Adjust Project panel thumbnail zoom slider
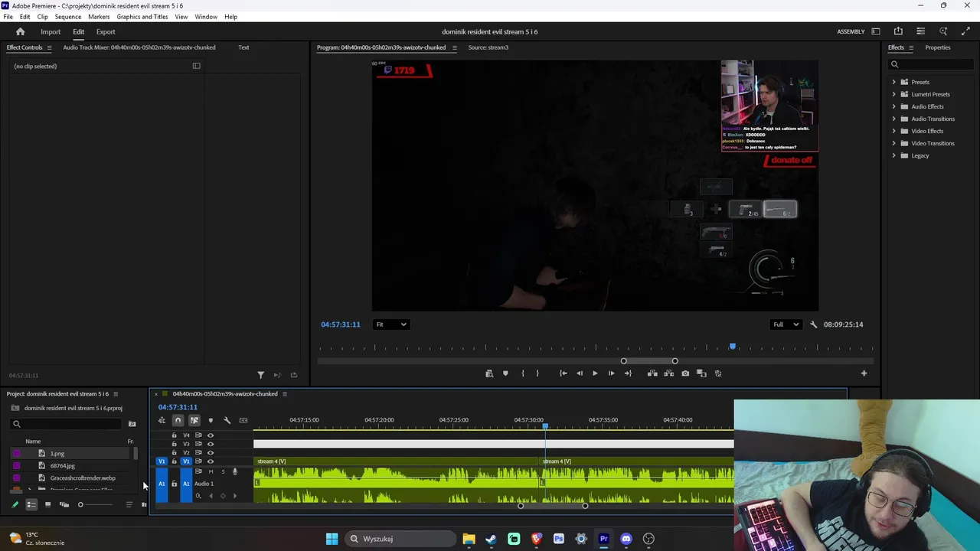This screenshot has width=980, height=551. tap(96, 504)
